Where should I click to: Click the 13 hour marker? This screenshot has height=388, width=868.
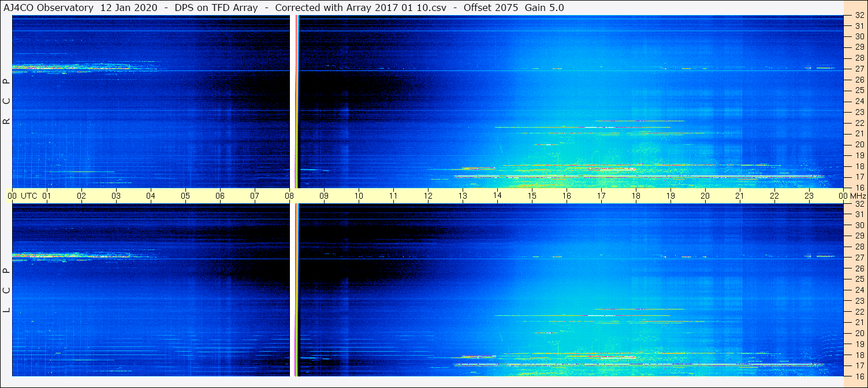point(463,196)
